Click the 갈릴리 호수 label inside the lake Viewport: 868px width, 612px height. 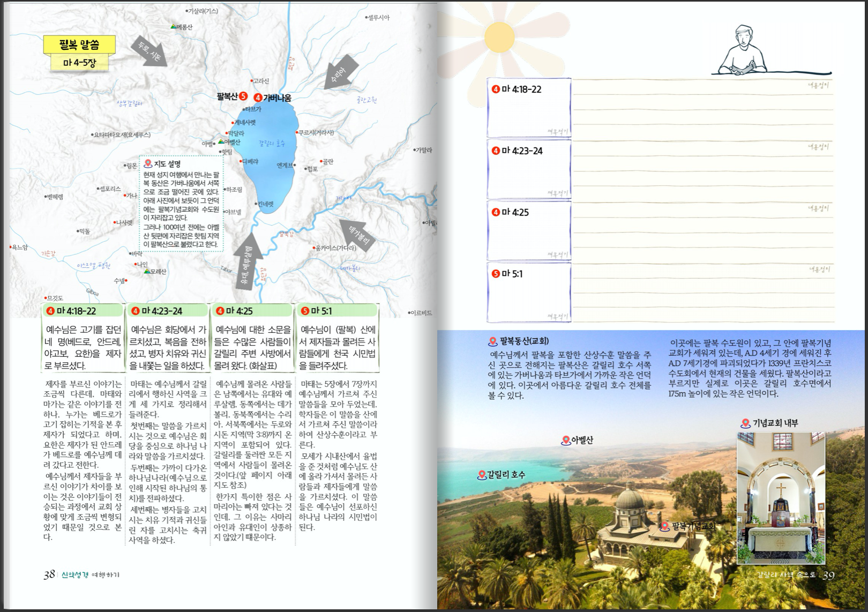tap(272, 143)
